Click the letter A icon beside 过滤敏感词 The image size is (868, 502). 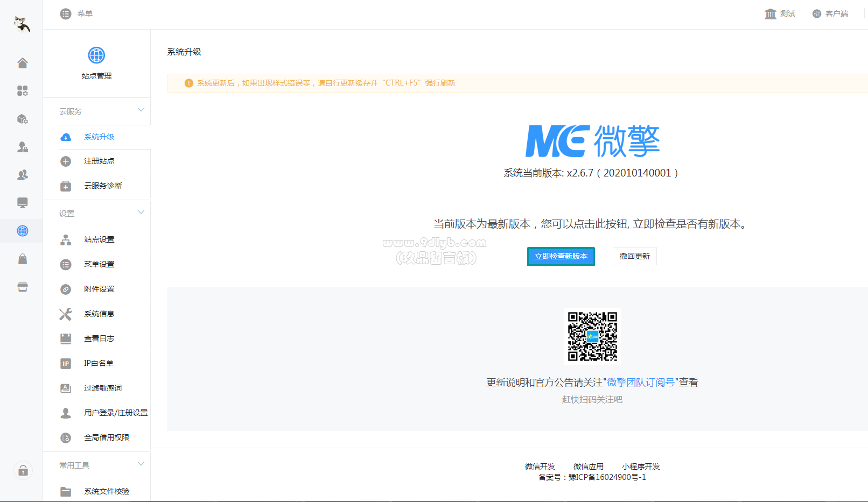coord(66,388)
